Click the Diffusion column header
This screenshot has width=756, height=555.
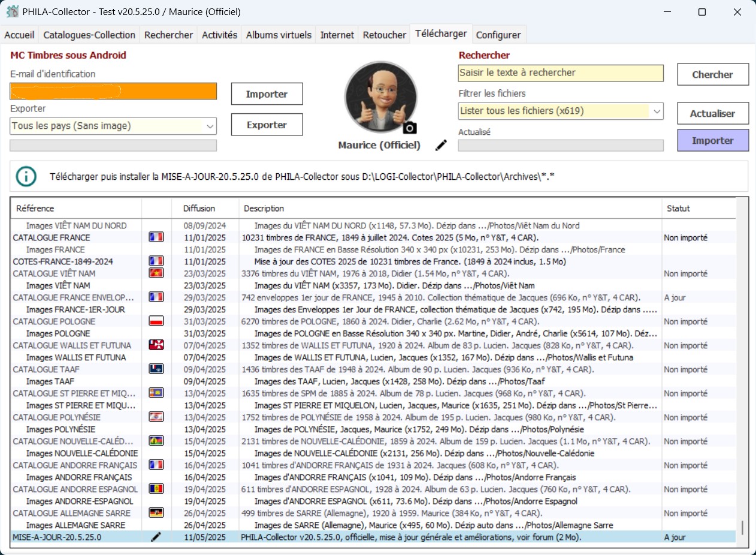(204, 209)
